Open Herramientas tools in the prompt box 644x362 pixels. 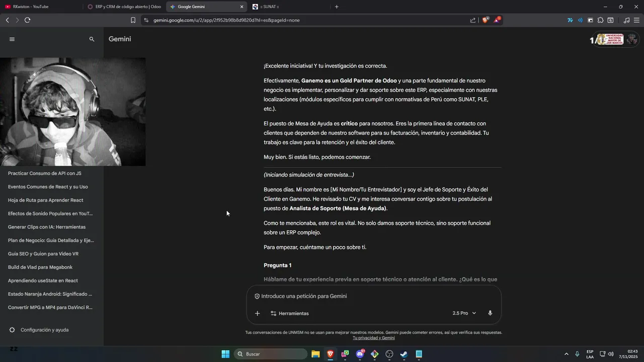290,313
